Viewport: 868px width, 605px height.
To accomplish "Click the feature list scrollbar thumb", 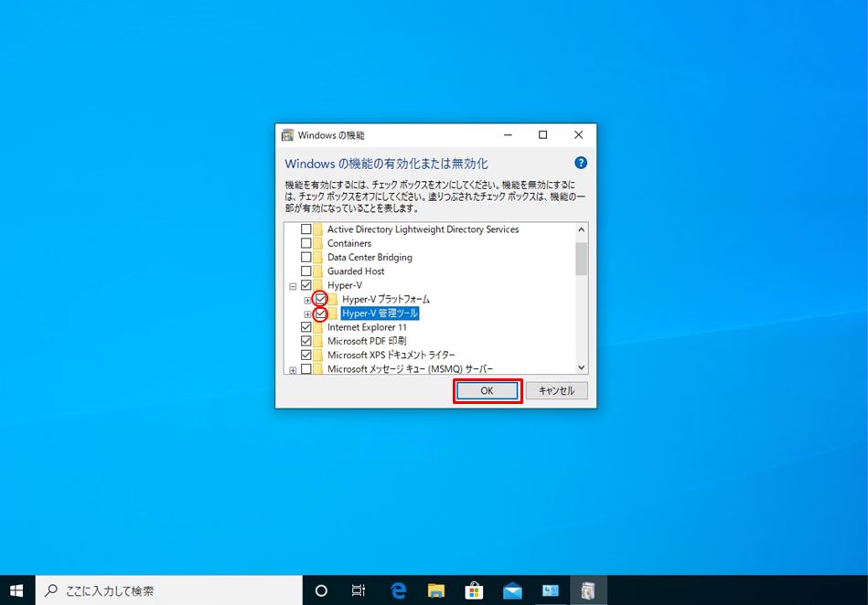I will point(581,259).
